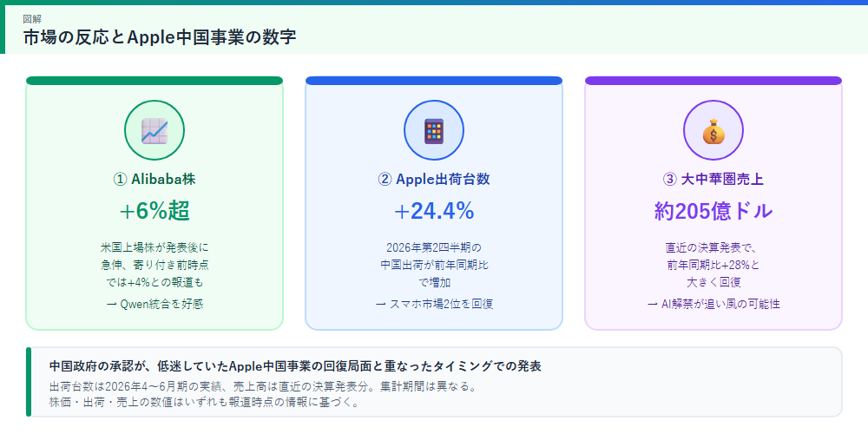Click the 約205億ドル figure
The width and height of the screenshot is (868, 434).
713,211
